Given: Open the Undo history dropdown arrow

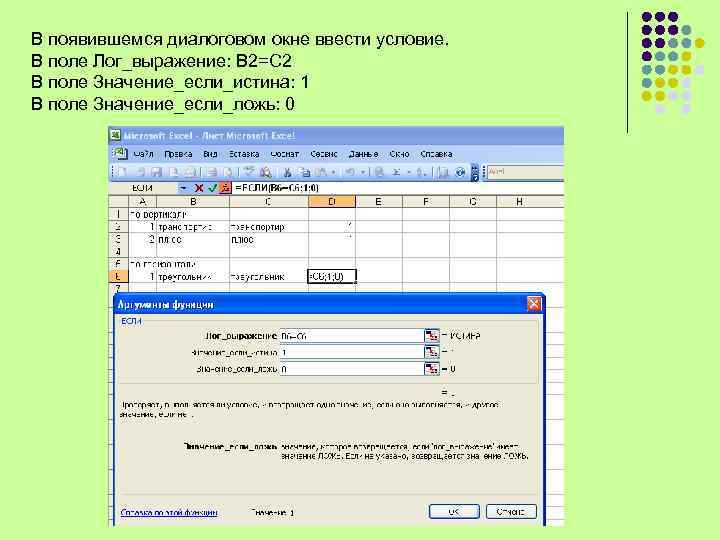Looking at the screenshot, I should pyautogui.click(x=362, y=172).
